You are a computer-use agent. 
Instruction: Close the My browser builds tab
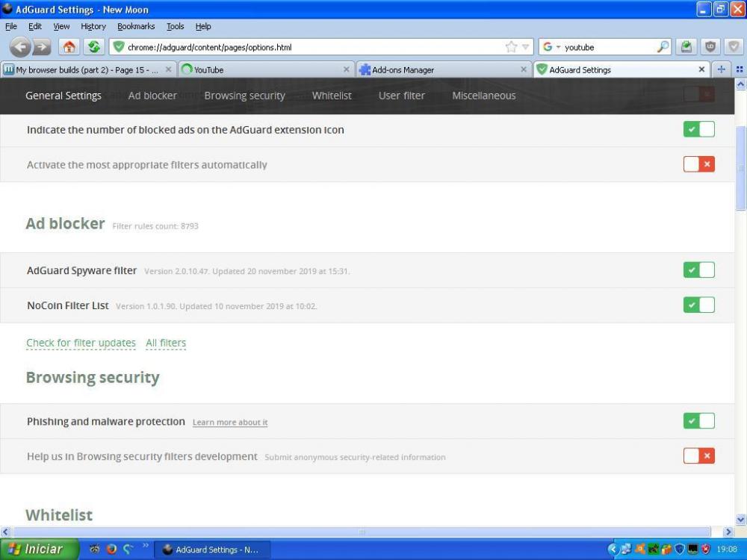(168, 69)
